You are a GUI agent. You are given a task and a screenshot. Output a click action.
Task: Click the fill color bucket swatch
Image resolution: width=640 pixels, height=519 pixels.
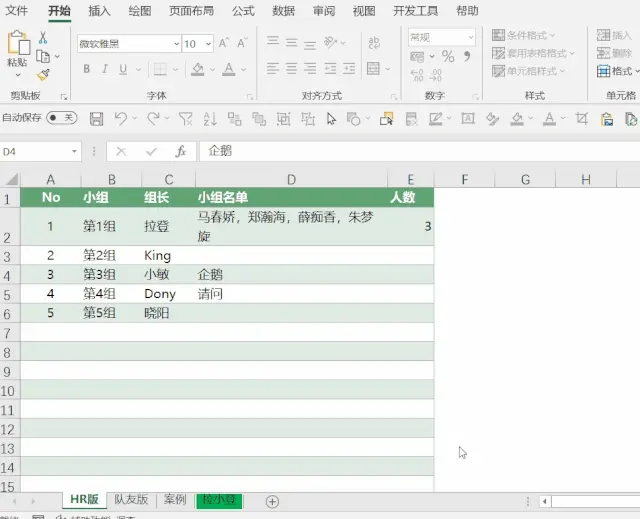198,69
